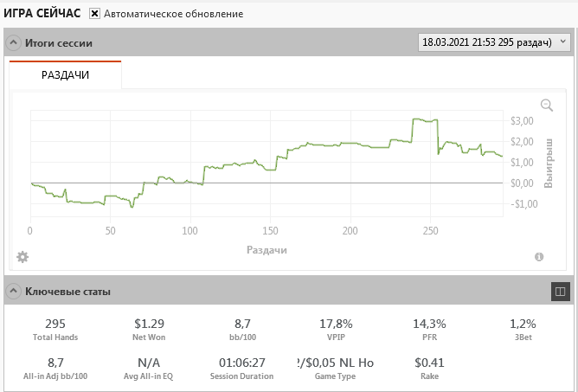This screenshot has width=578, height=392.
Task: Click the magnifier zoom icon on graph
Action: 546,106
